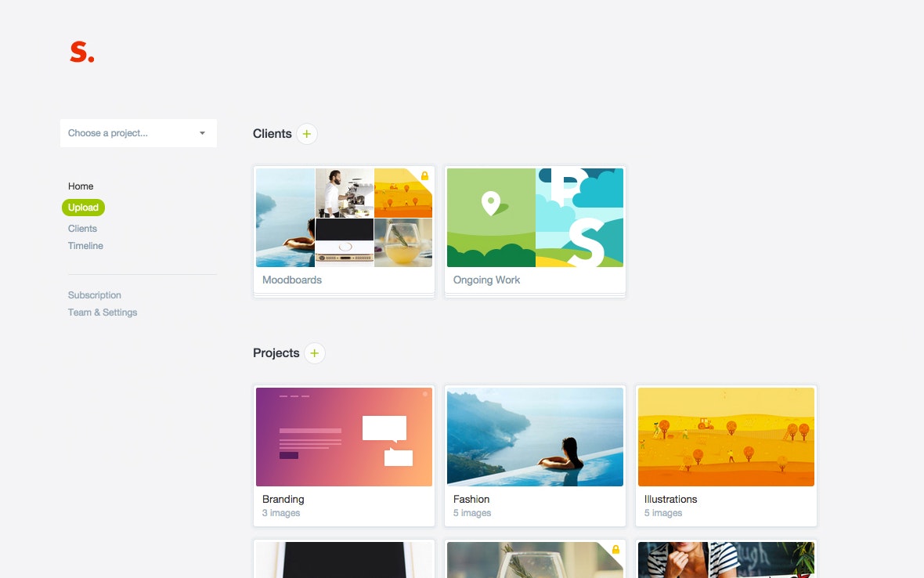Click the dropdown arrow next to Choose a project
Image resolution: width=924 pixels, height=578 pixels.
pos(202,133)
